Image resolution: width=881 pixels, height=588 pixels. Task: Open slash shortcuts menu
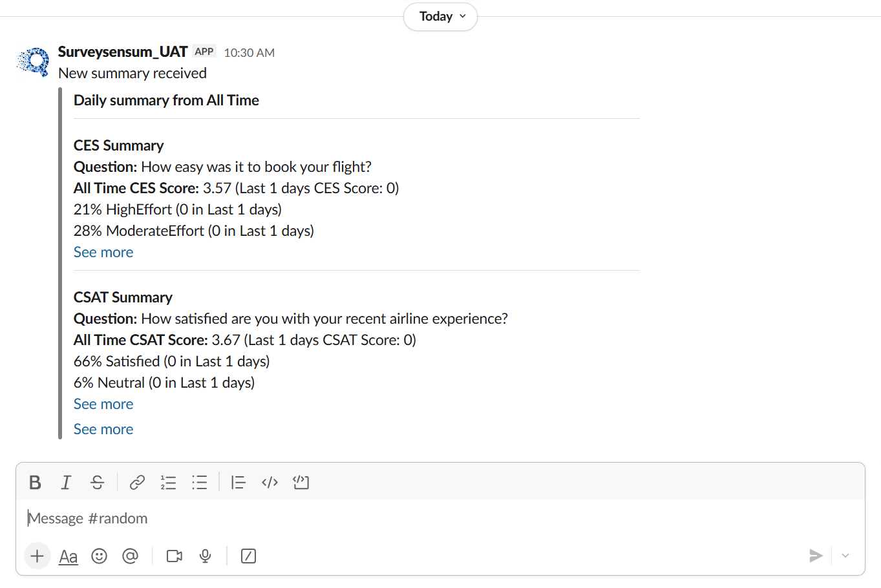coord(248,556)
